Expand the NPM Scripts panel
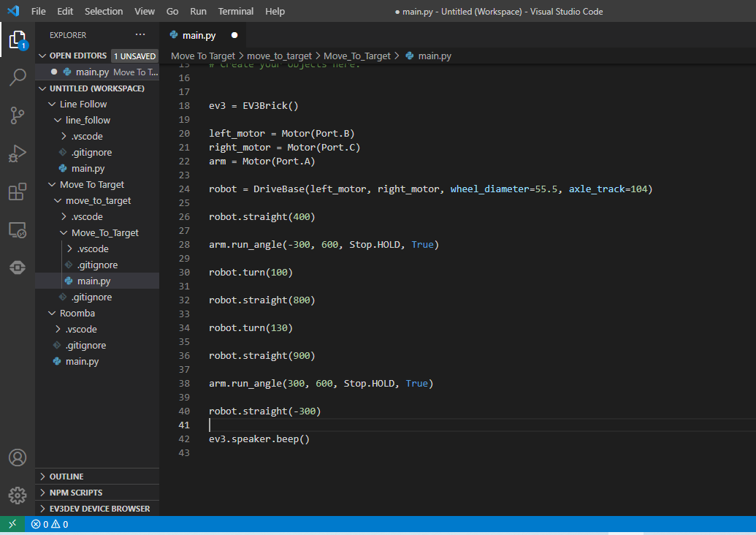Viewport: 756px width, 535px height. coord(97,493)
